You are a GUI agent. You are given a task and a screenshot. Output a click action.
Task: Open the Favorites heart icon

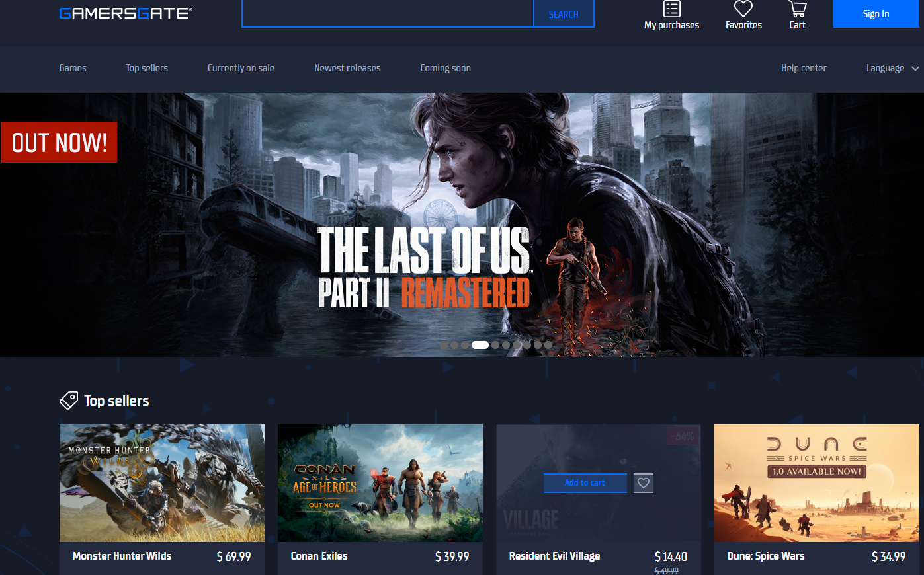point(743,9)
